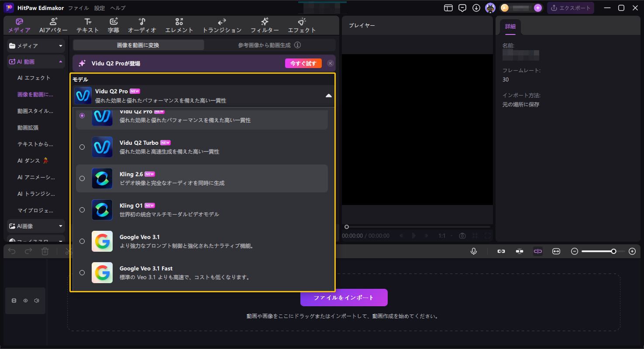This screenshot has height=349, width=644.
Task: Open the AIアバター panel
Action: tap(54, 25)
